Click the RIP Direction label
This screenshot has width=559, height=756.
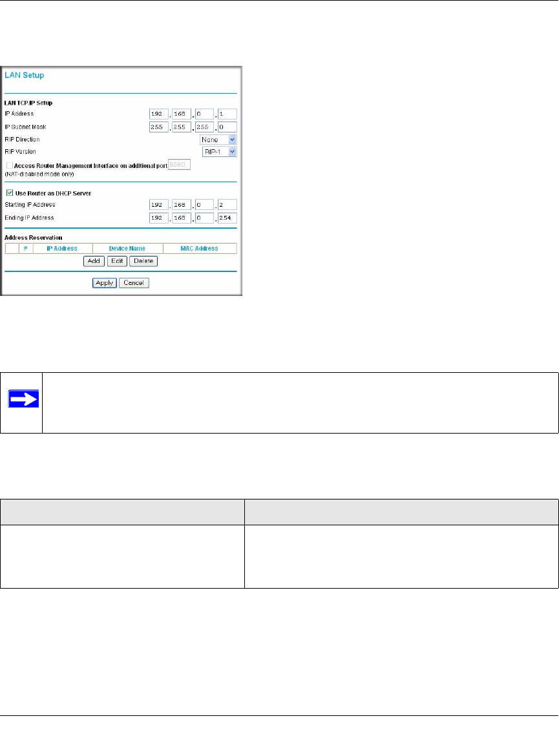[22, 140]
